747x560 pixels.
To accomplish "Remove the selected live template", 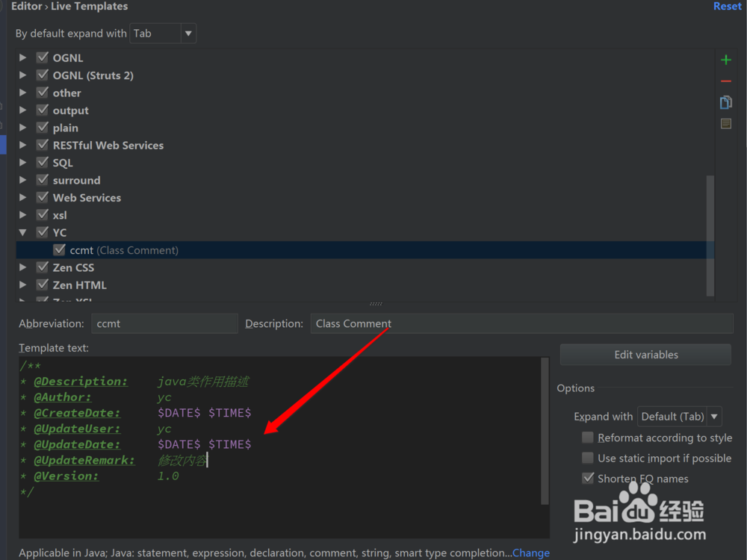I will [725, 81].
